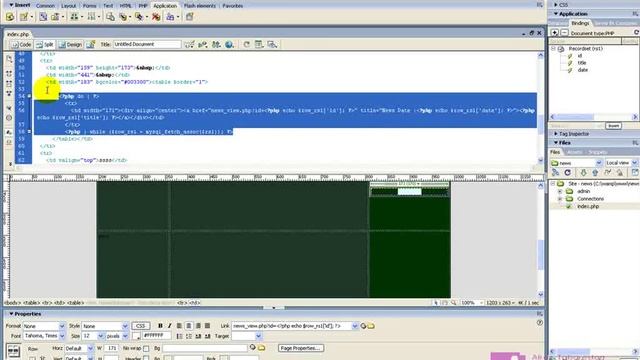Click the minus button in Bindings panel

[x=564, y=32]
